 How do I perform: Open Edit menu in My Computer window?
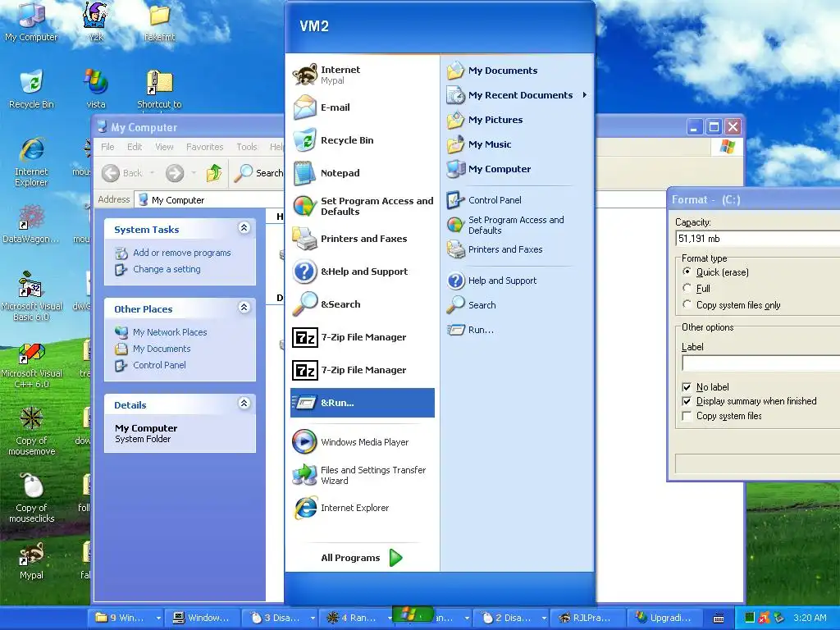135,147
